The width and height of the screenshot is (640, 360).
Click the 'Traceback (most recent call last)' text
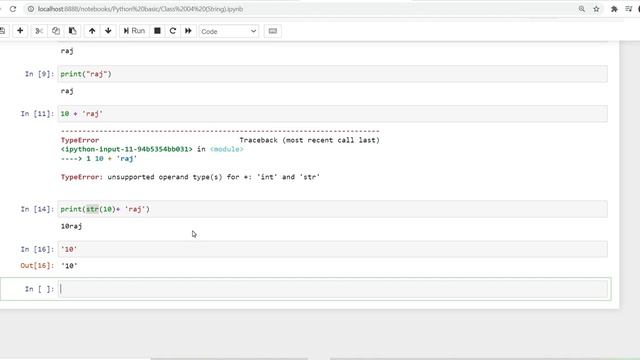(309, 140)
